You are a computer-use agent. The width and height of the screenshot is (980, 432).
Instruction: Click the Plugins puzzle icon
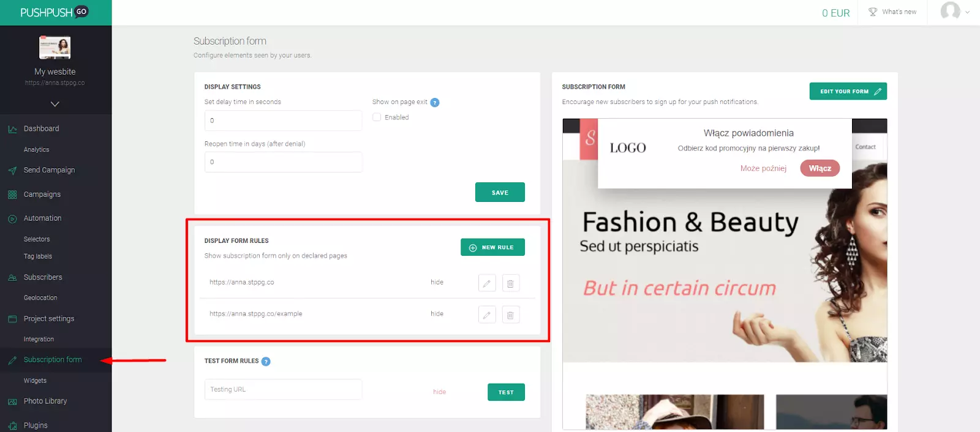click(x=12, y=426)
